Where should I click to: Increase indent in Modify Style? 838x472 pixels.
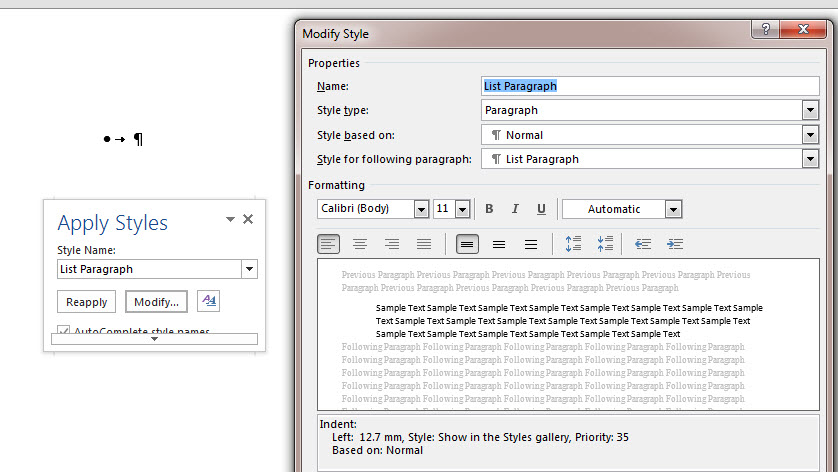pos(675,244)
